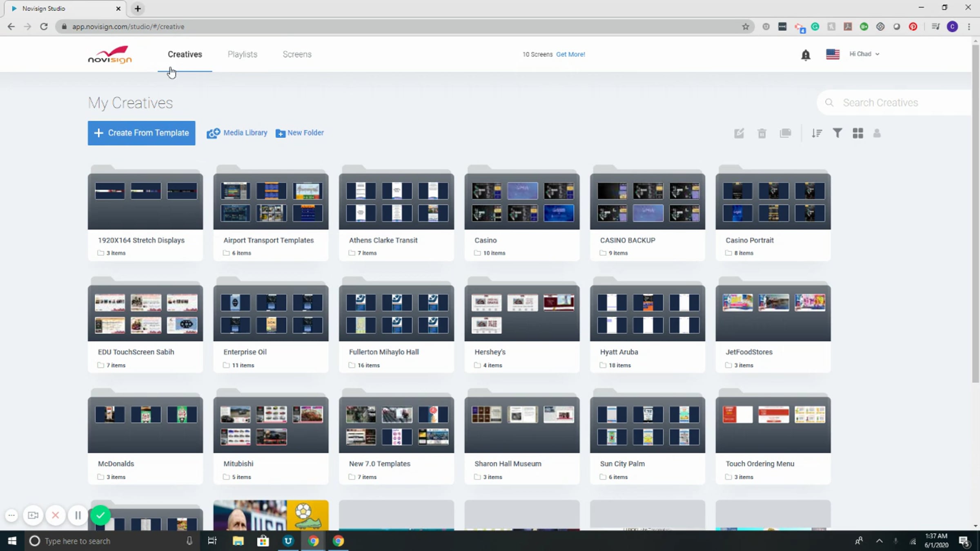Bookmark this page with the star icon
This screenshot has height=551, width=980.
coord(746,27)
